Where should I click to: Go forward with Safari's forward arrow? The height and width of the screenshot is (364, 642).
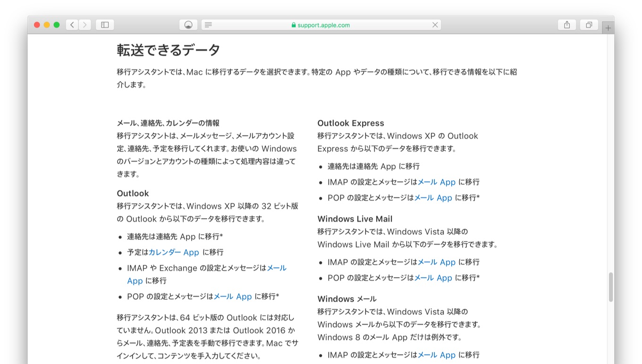(x=85, y=25)
